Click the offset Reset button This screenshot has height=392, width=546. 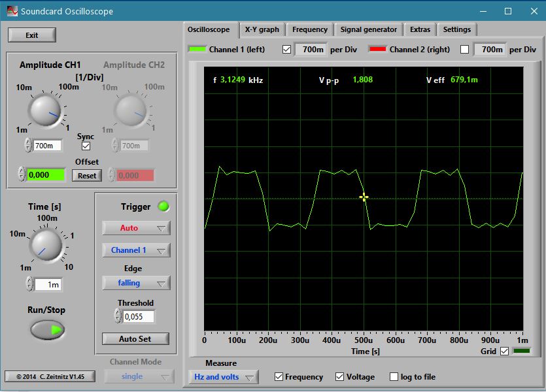tap(87, 176)
